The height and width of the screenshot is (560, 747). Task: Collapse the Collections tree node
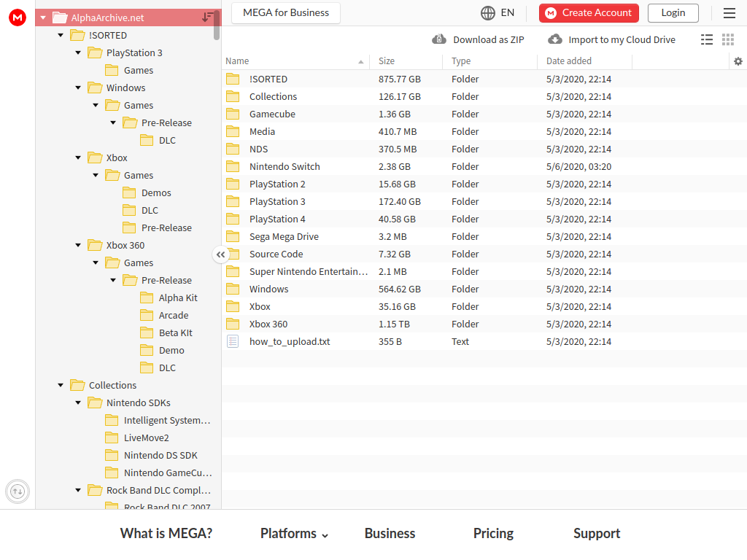[61, 385]
